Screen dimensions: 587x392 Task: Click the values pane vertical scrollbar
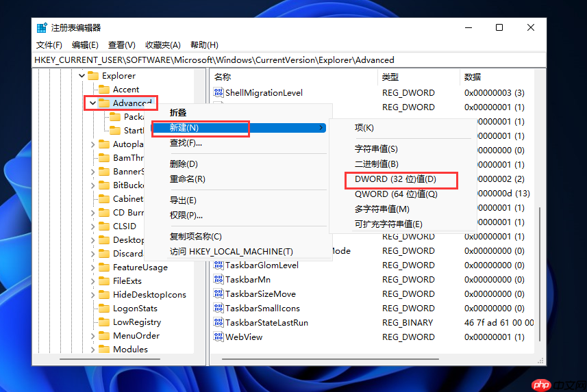[540, 274]
